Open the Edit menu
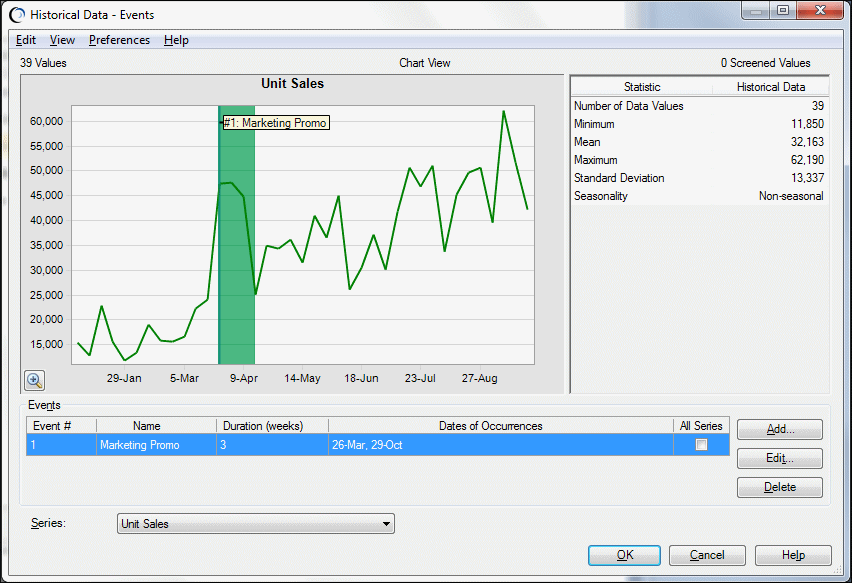This screenshot has width=852, height=583. point(25,40)
